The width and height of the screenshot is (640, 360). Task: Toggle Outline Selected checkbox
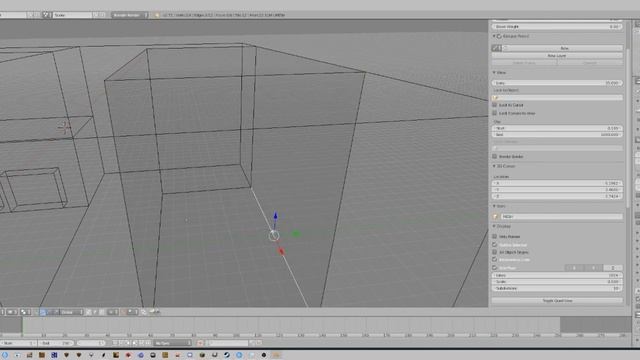(x=495, y=244)
